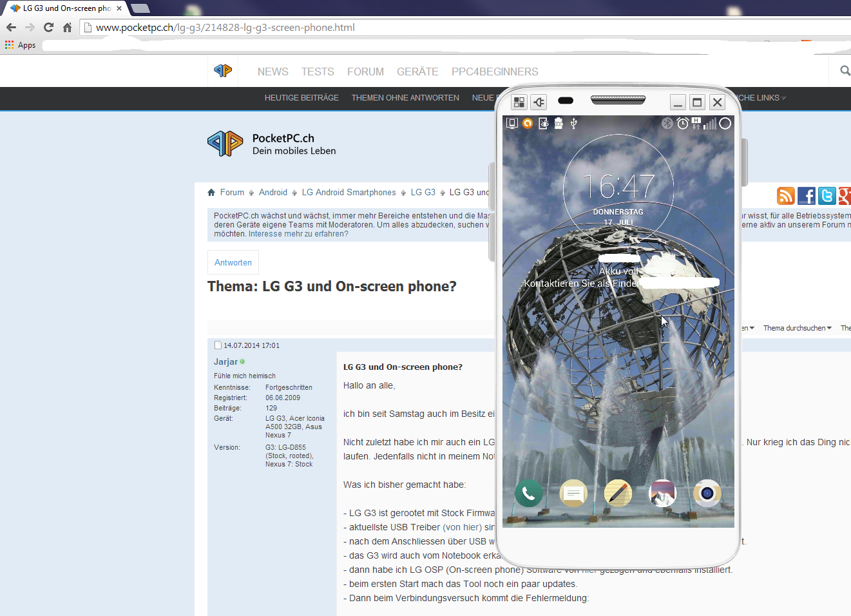The image size is (851, 616).
Task: Open the Chrome Apps shortcut
Action: coord(20,45)
